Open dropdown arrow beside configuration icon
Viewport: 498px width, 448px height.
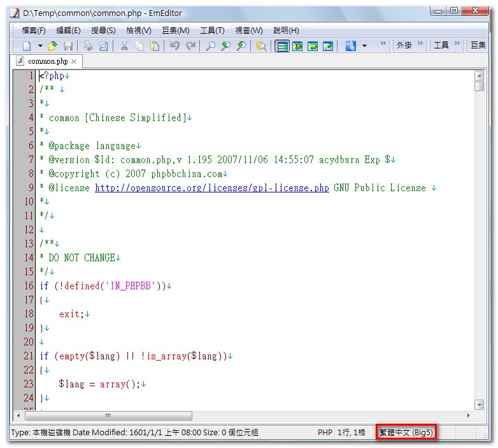point(365,46)
